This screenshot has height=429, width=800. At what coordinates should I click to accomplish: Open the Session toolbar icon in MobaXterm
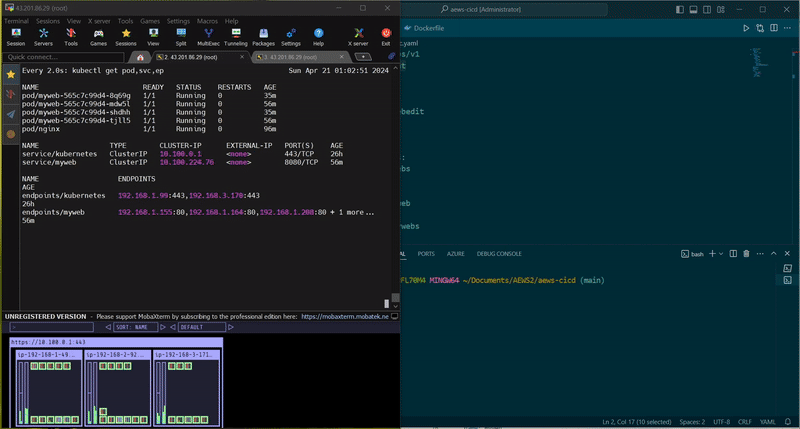click(x=16, y=37)
